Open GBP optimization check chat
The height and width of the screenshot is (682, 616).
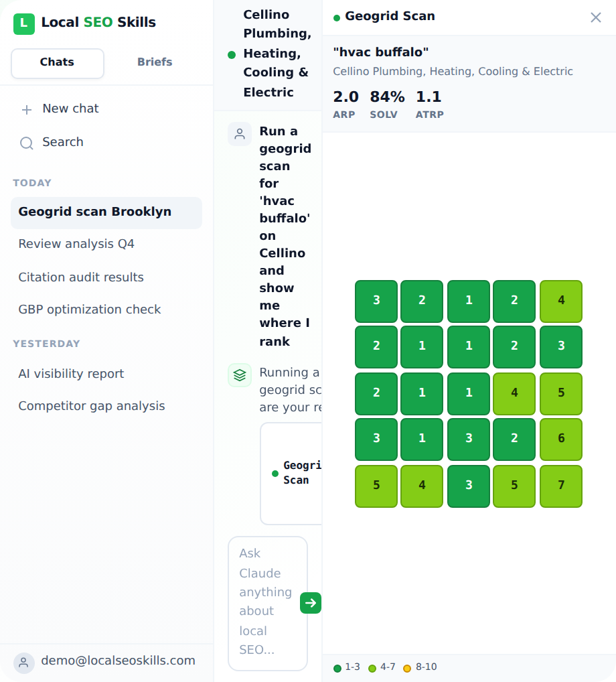(x=106, y=310)
